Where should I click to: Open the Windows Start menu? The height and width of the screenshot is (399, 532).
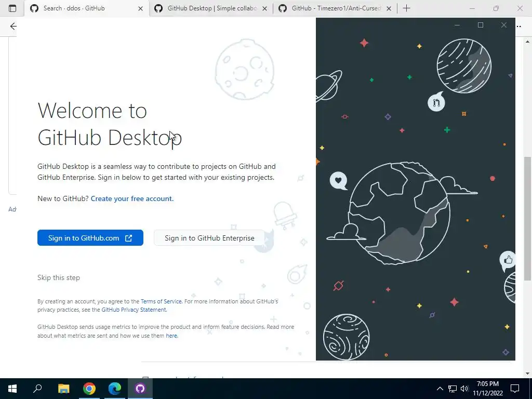[12, 389]
